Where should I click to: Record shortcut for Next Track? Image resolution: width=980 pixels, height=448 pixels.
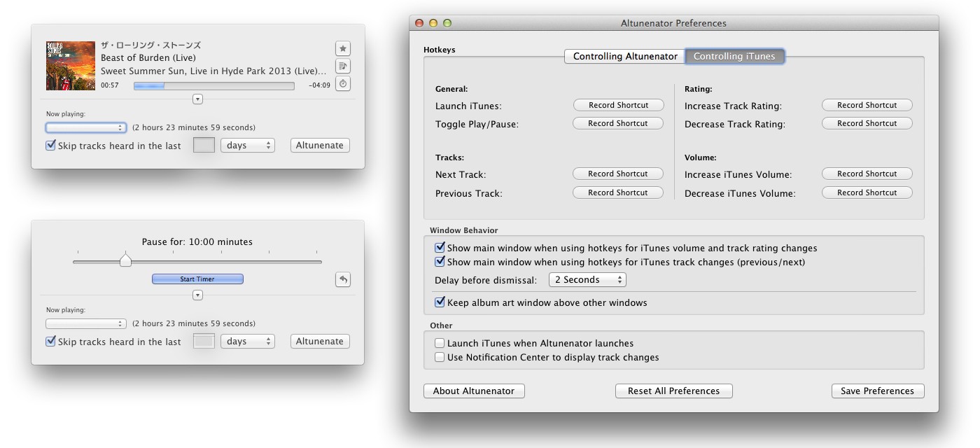pyautogui.click(x=618, y=174)
